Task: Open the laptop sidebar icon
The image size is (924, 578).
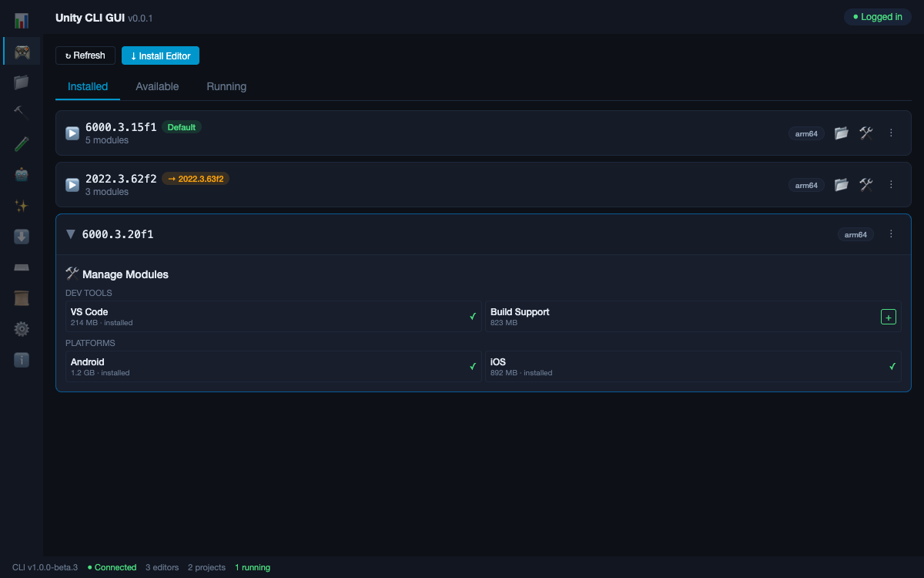Action: pyautogui.click(x=22, y=267)
